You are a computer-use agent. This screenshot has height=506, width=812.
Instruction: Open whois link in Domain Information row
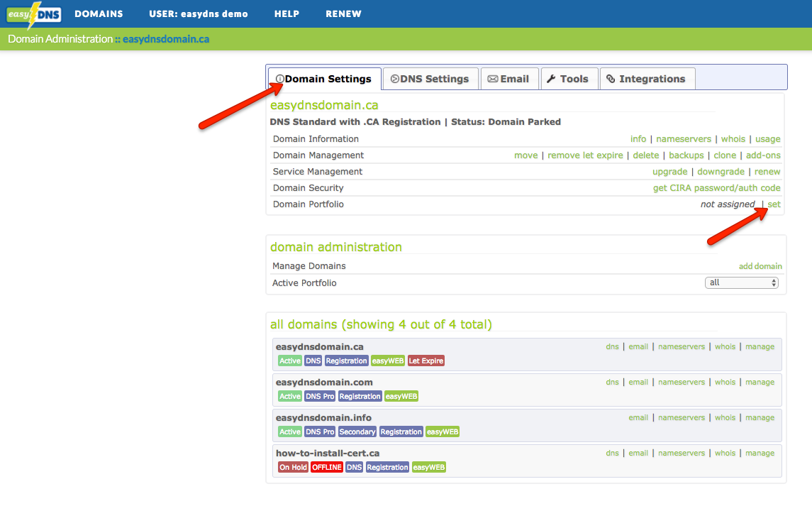(x=733, y=139)
